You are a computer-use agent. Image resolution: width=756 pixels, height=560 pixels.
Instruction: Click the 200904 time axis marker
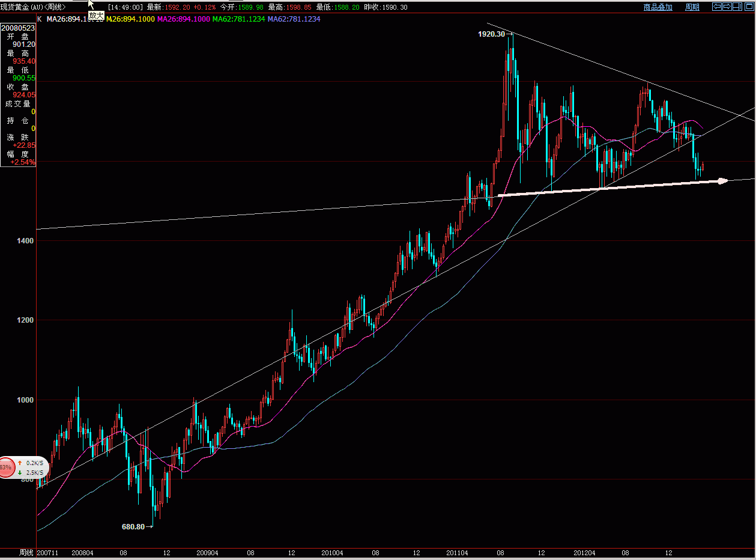pyautogui.click(x=207, y=553)
